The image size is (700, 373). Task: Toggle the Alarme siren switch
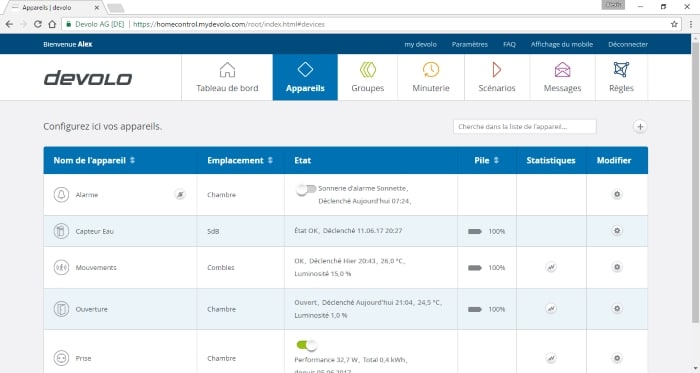click(x=306, y=190)
